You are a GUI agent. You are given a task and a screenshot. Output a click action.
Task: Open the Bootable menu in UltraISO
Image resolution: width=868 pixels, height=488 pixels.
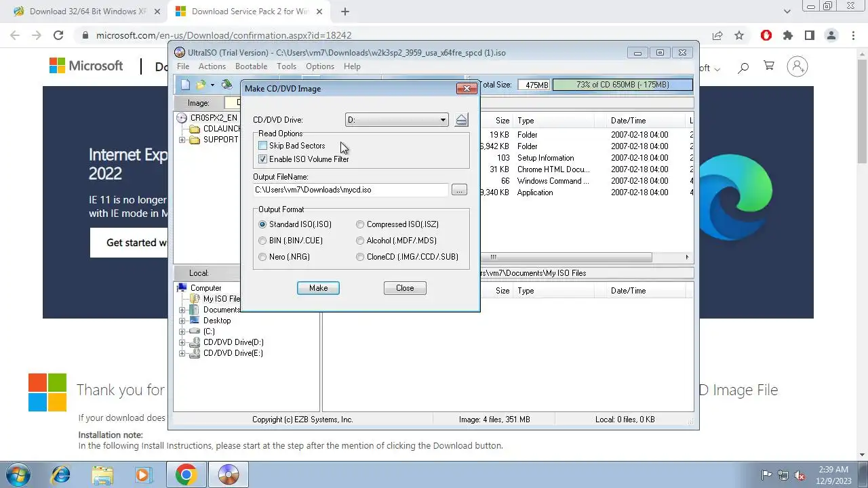(251, 66)
